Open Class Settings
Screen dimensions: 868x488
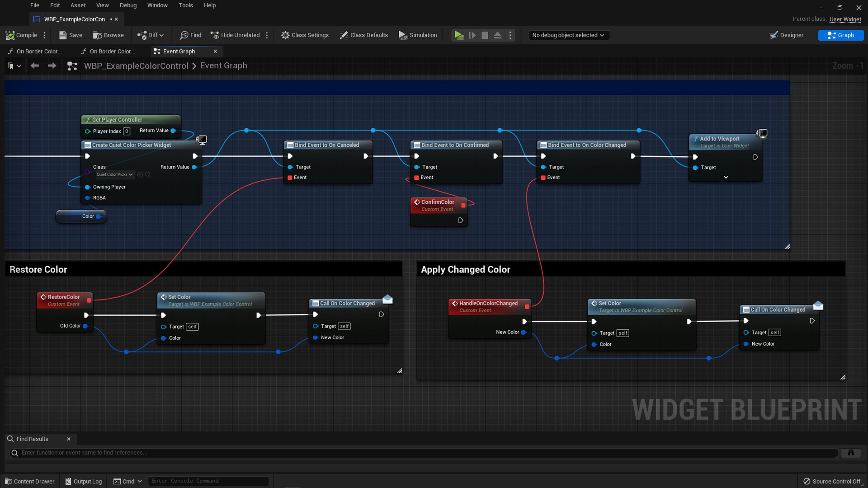(x=285, y=35)
